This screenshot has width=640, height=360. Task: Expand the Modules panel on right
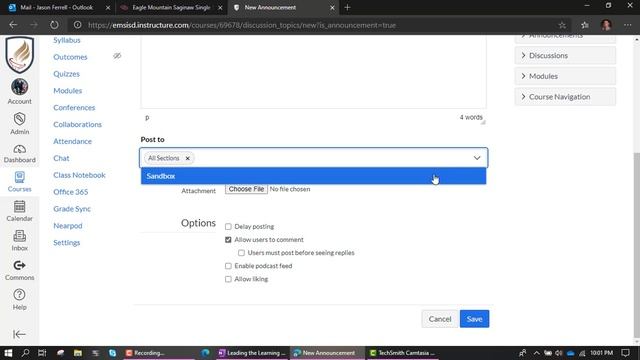point(565,76)
